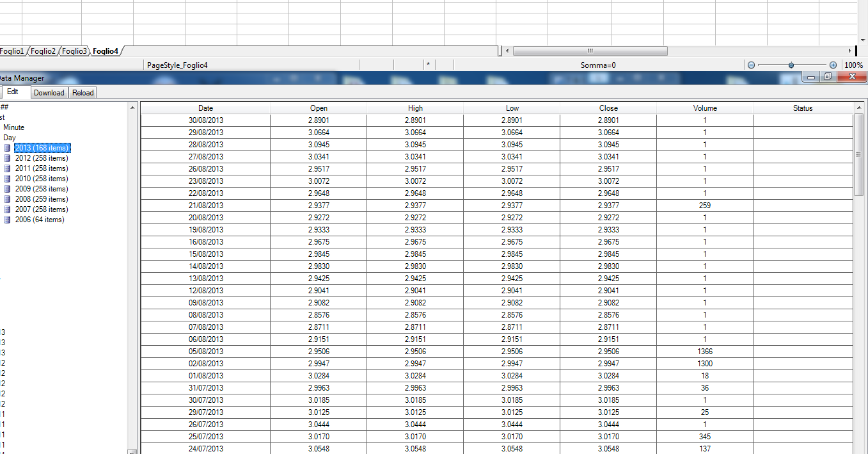
Task: Click the 100% zoom level indicator
Action: 853,65
